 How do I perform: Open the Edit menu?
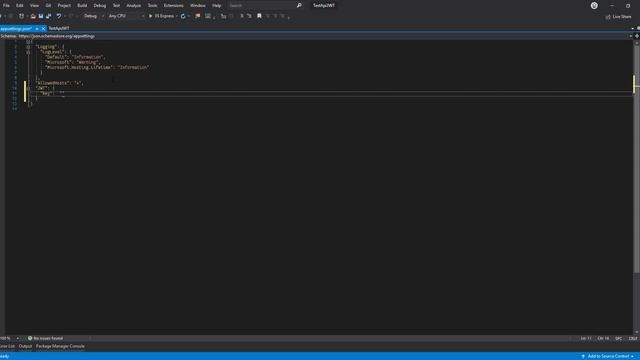[x=20, y=6]
